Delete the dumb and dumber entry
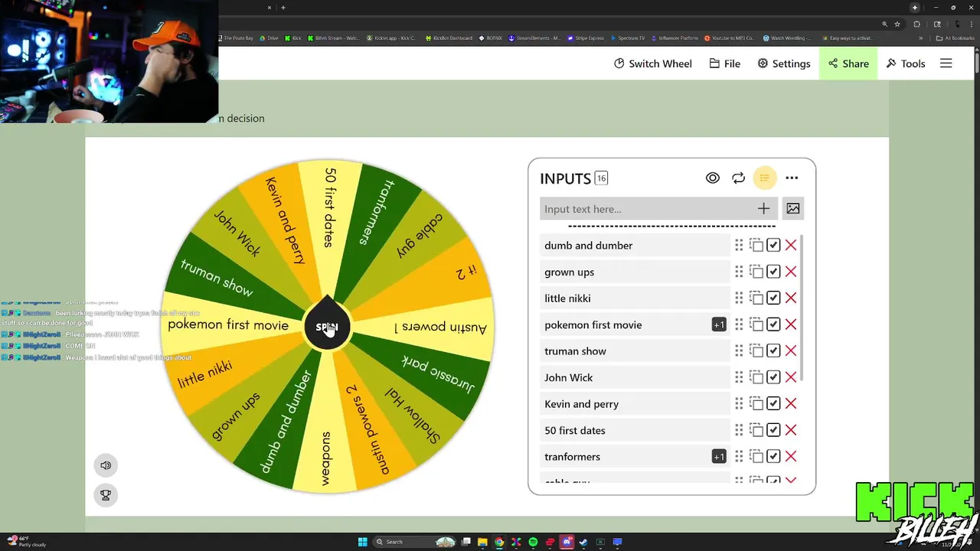Viewport: 980px width, 551px height. tap(791, 245)
